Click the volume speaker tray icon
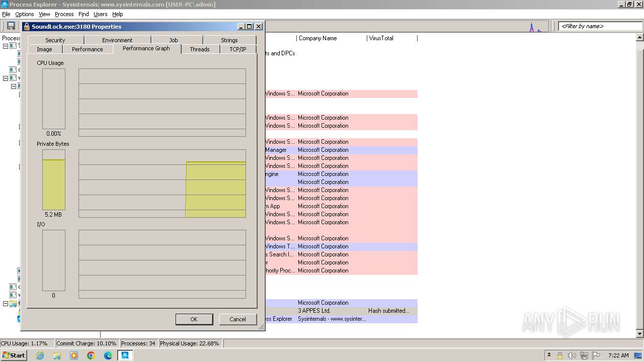Image resolution: width=644 pixels, height=362 pixels. point(572,355)
